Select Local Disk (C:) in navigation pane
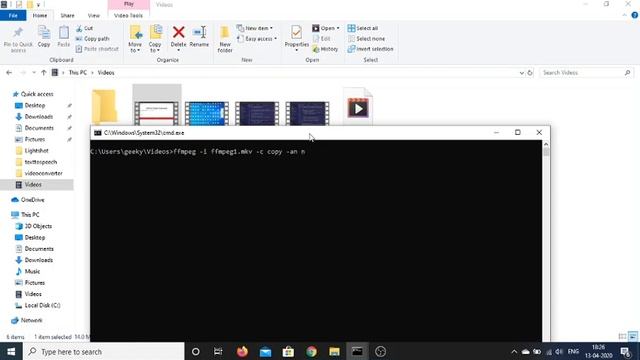This screenshot has height=360, width=640. (42, 305)
